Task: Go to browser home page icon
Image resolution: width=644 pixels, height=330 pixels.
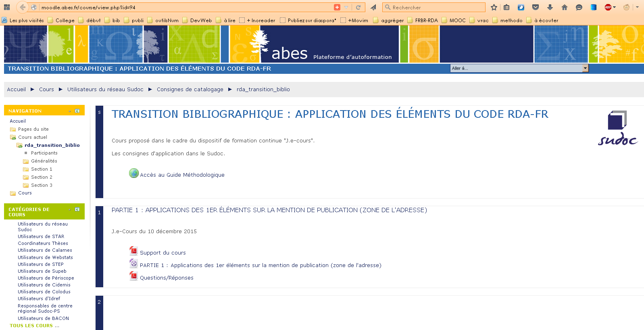Action: (565, 7)
